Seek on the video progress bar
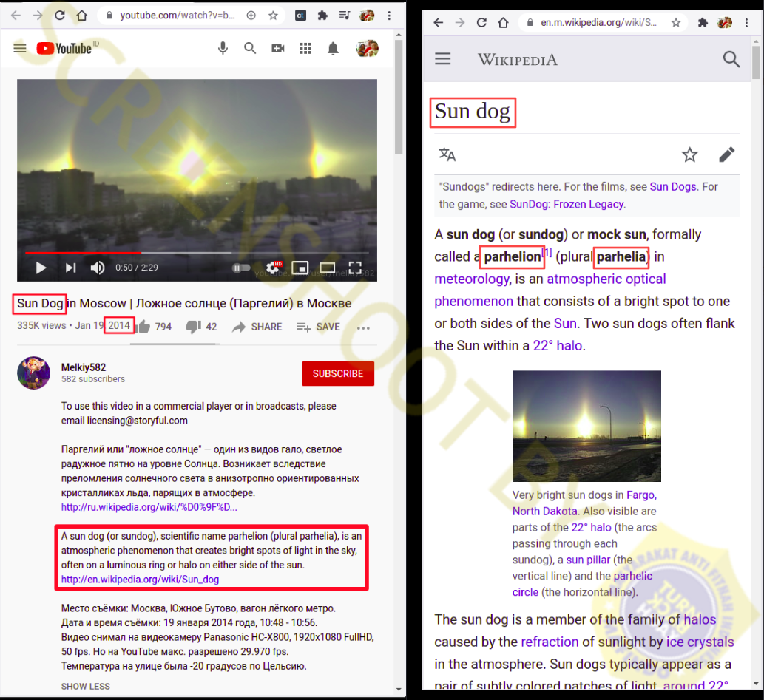This screenshot has height=700, width=764. [x=197, y=253]
